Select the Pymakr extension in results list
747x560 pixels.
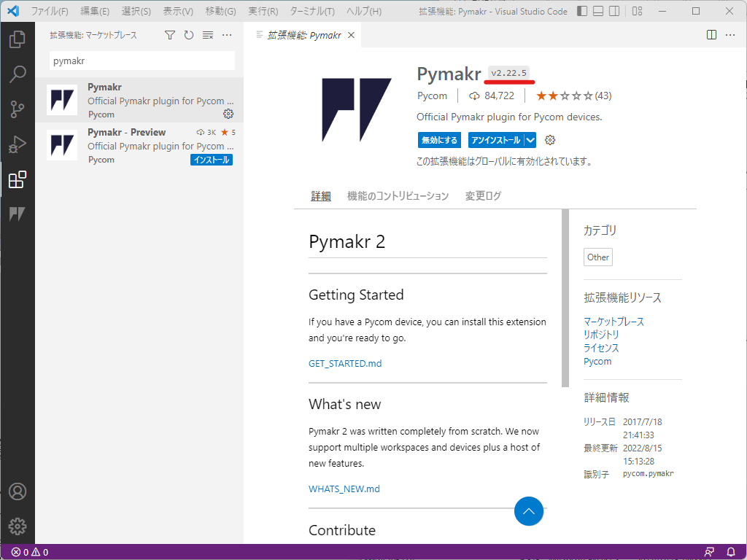pos(139,100)
